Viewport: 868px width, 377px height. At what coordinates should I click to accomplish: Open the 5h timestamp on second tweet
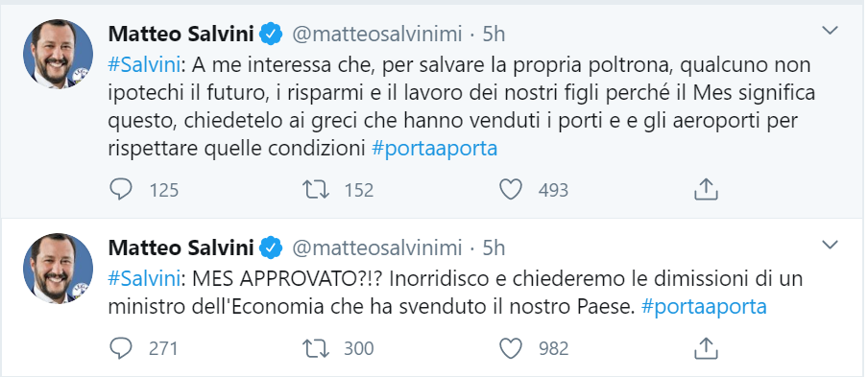(x=494, y=247)
